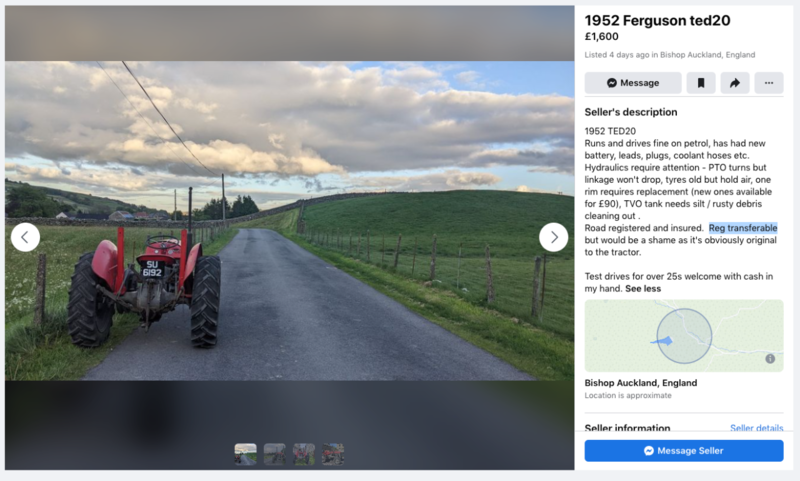The width and height of the screenshot is (800, 481).
Task: Click the map info icon
Action: [x=770, y=359]
